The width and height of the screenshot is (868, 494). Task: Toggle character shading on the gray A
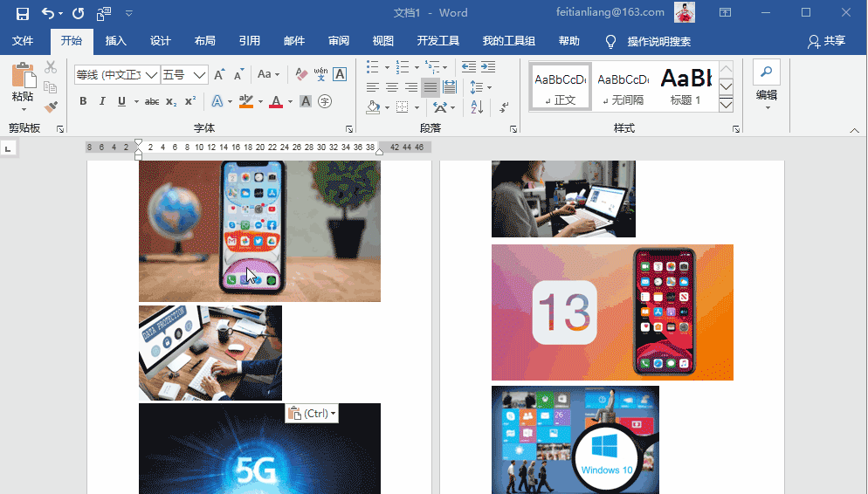tap(305, 101)
